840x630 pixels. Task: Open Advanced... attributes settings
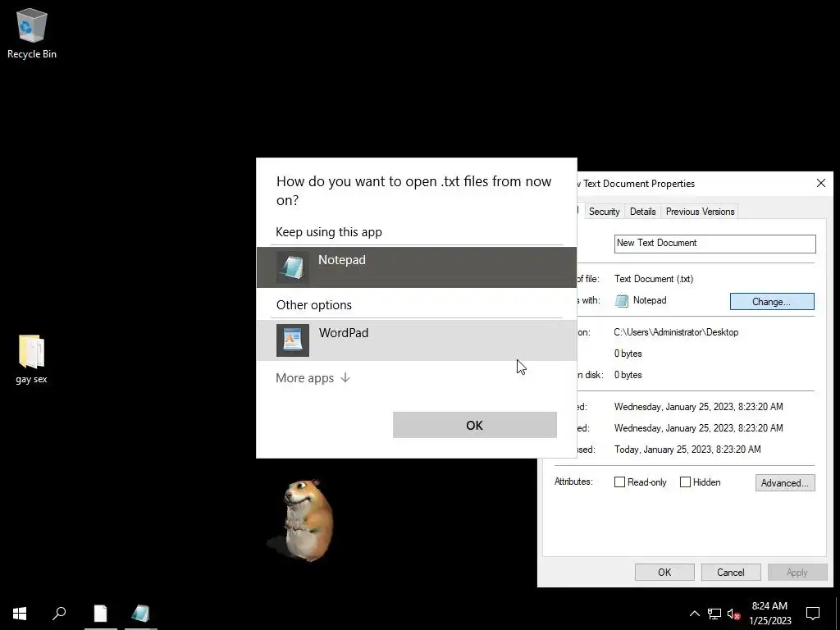point(785,482)
